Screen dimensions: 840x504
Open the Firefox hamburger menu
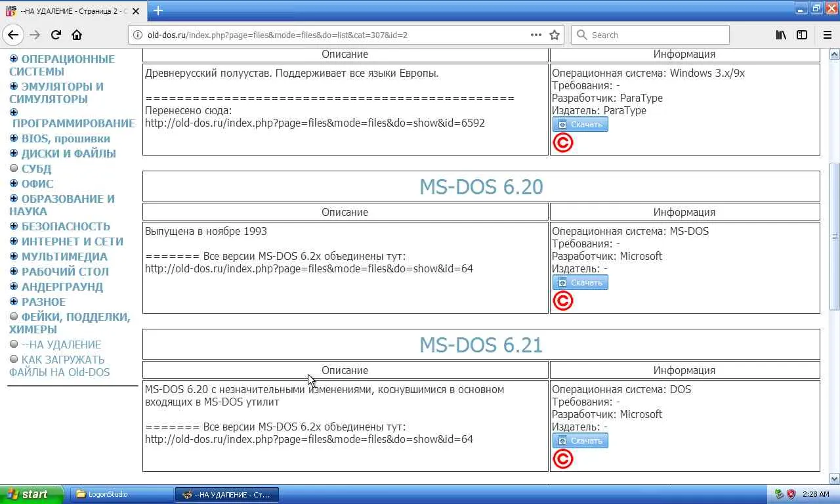(x=827, y=35)
